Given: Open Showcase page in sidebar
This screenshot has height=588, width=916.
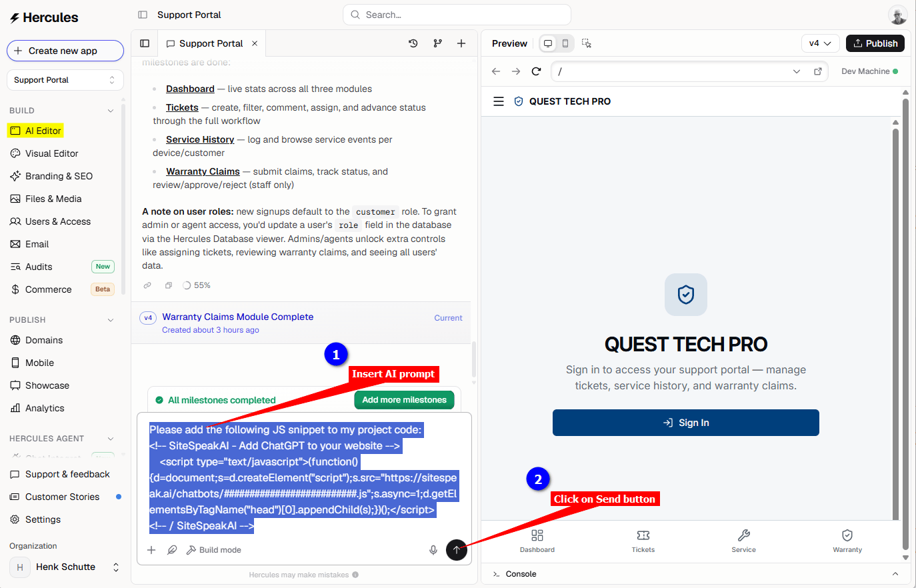Looking at the screenshot, I should [40, 385].
